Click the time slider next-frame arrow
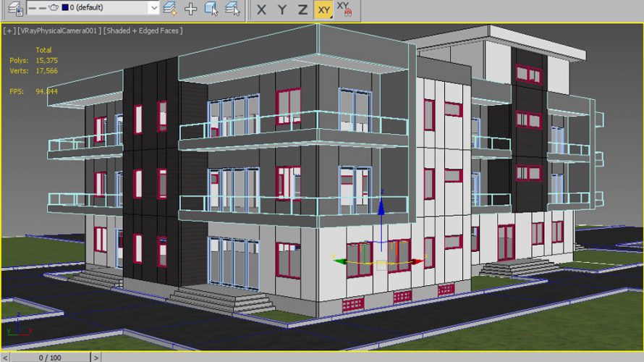This screenshot has height=362, width=644. click(x=96, y=357)
